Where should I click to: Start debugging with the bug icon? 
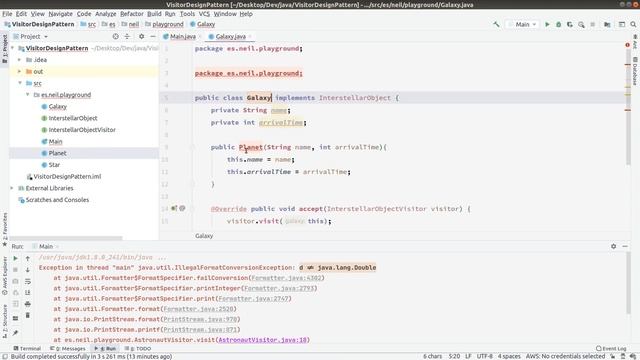[558, 24]
